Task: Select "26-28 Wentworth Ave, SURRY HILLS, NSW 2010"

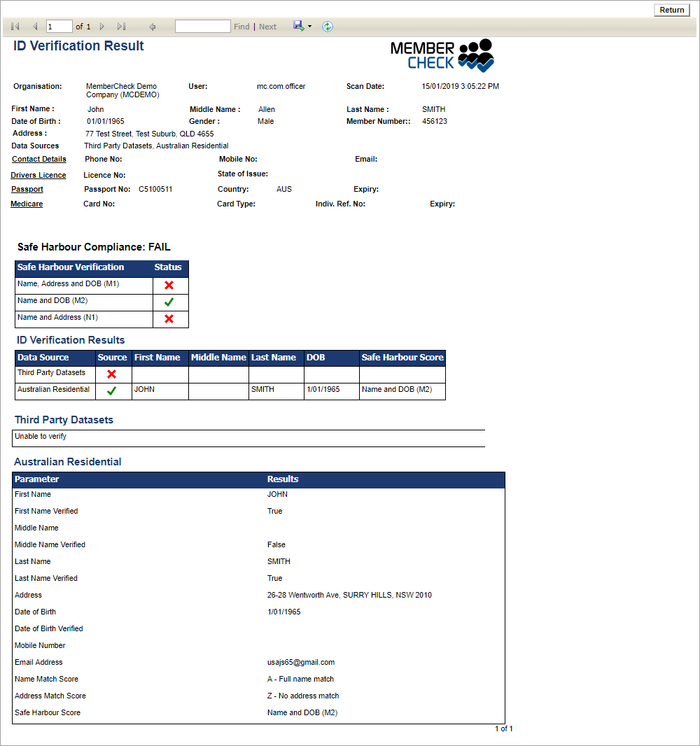Action: [x=350, y=595]
